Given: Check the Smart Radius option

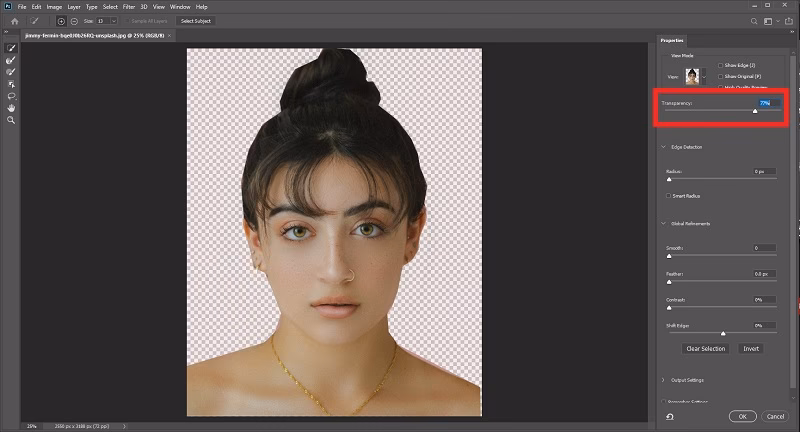Looking at the screenshot, I should [x=668, y=196].
